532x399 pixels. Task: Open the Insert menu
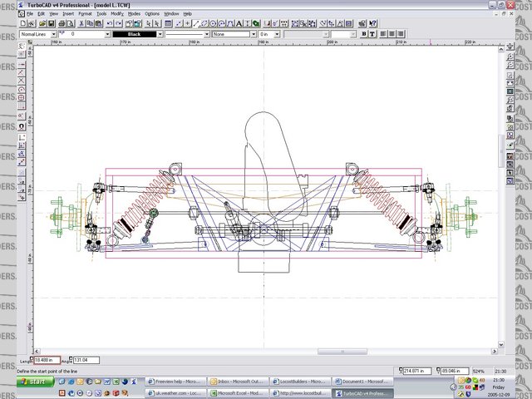click(x=68, y=14)
